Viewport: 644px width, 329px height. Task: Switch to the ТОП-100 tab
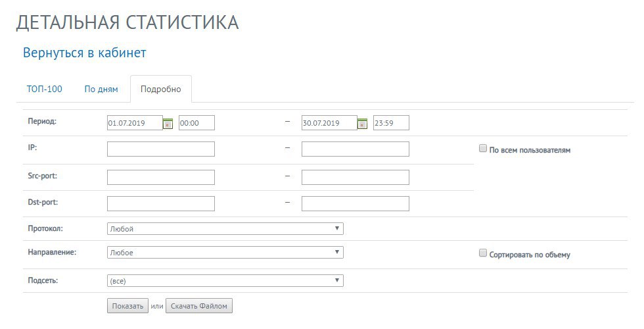[x=45, y=89]
